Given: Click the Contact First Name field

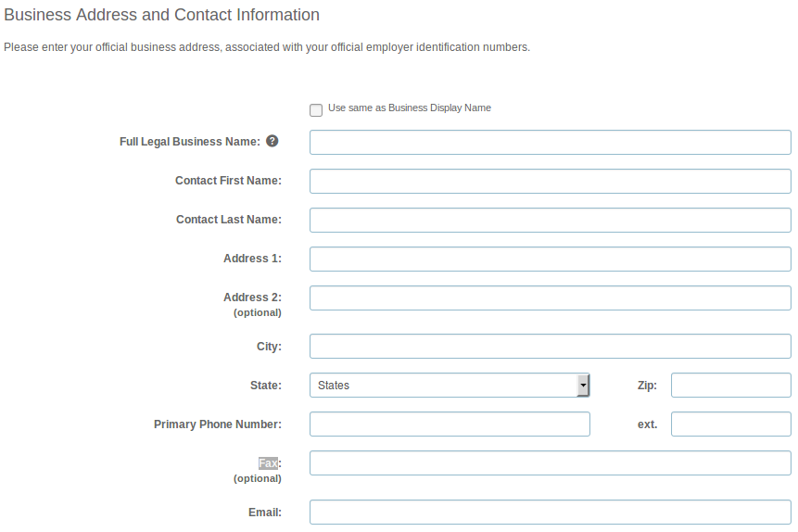Looking at the screenshot, I should (551, 182).
